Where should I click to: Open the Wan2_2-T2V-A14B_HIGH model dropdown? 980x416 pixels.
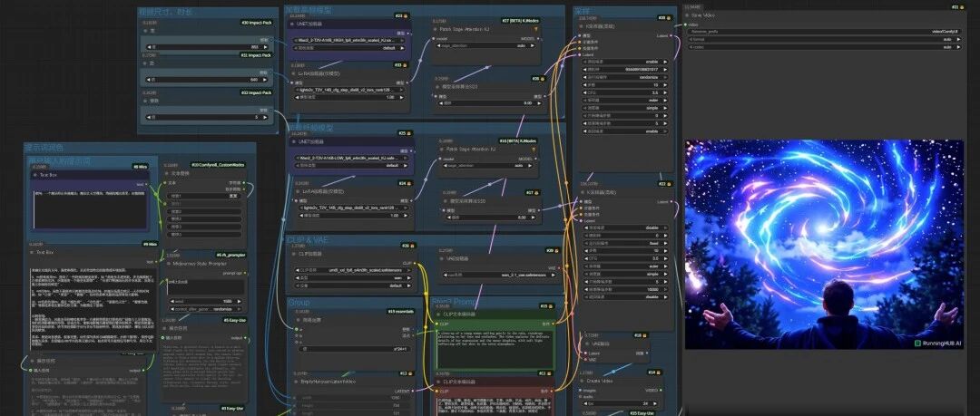(x=348, y=40)
